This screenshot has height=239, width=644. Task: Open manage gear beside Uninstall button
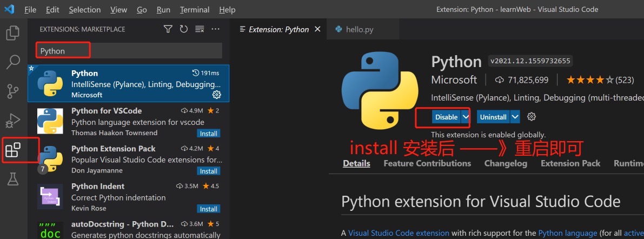[532, 117]
